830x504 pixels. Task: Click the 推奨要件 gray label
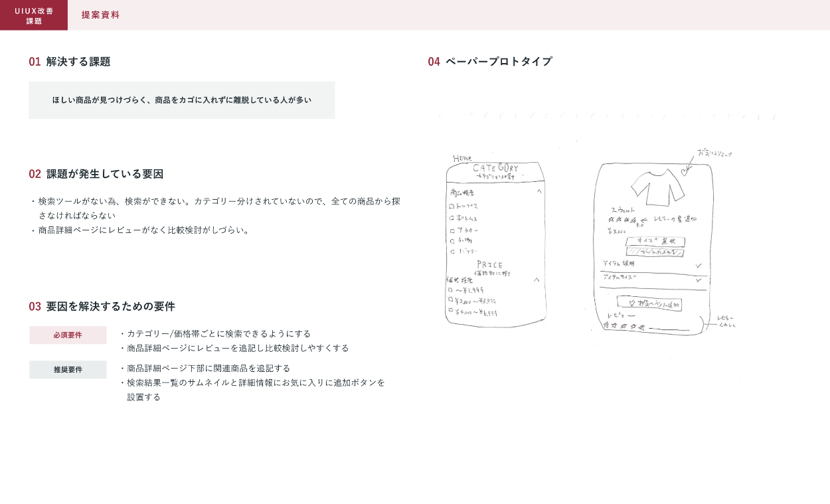68,370
